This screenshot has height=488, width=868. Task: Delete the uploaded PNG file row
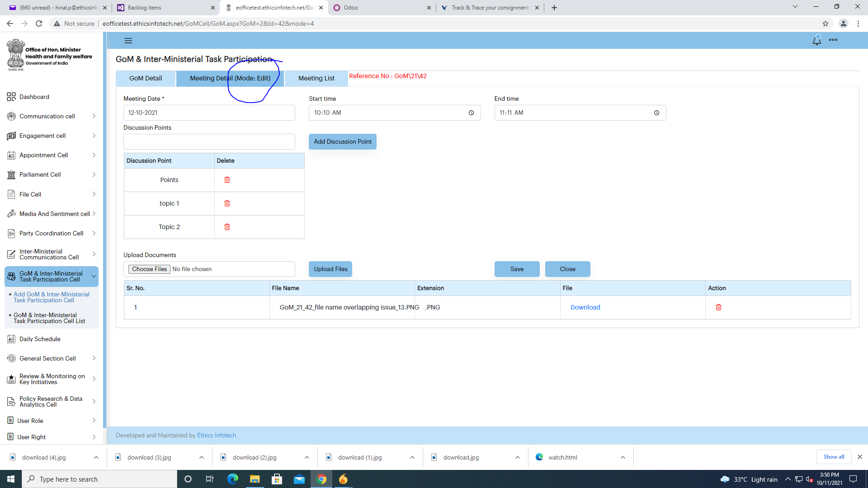pyautogui.click(x=718, y=307)
